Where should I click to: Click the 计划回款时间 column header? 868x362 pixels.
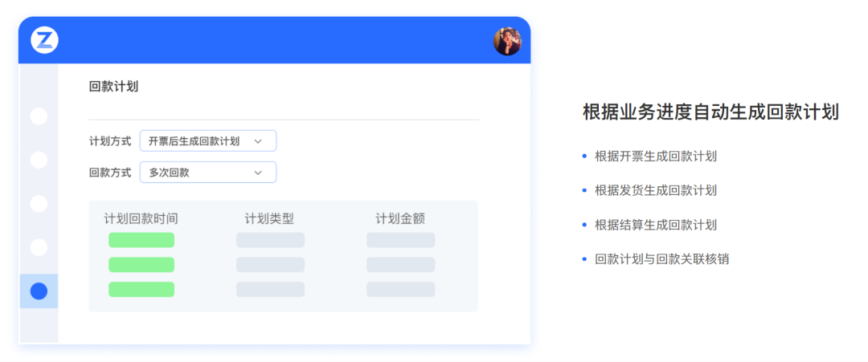tap(141, 219)
